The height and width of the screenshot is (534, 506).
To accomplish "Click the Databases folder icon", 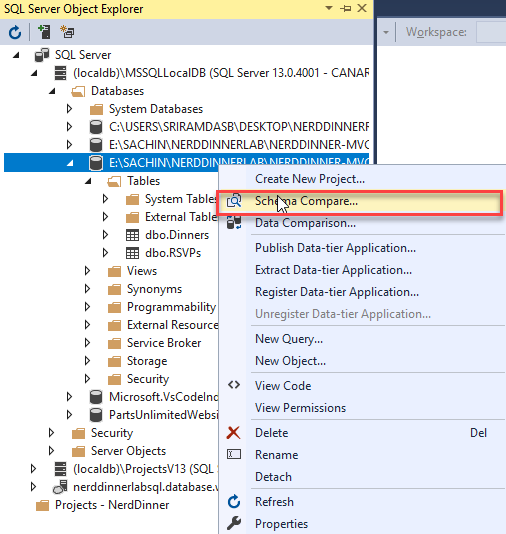I will point(78,91).
